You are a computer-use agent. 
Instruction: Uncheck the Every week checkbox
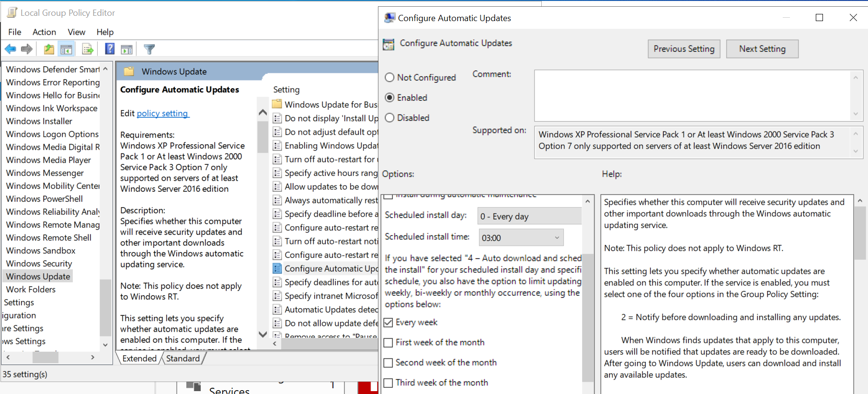pos(388,323)
